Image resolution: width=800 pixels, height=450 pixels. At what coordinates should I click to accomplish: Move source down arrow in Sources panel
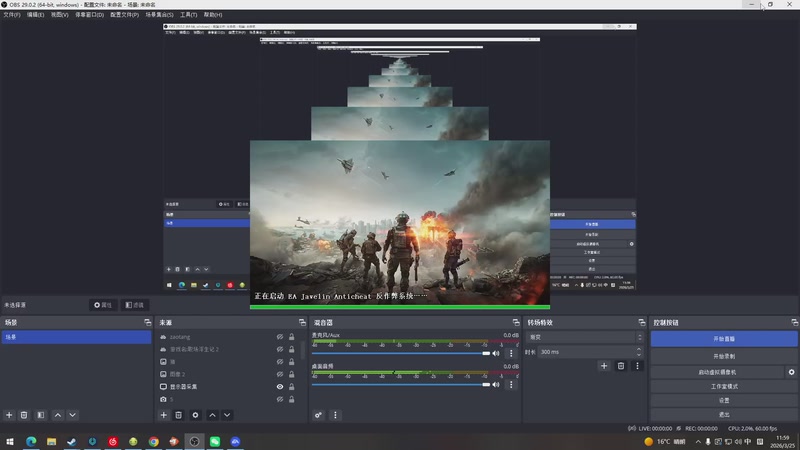point(227,415)
